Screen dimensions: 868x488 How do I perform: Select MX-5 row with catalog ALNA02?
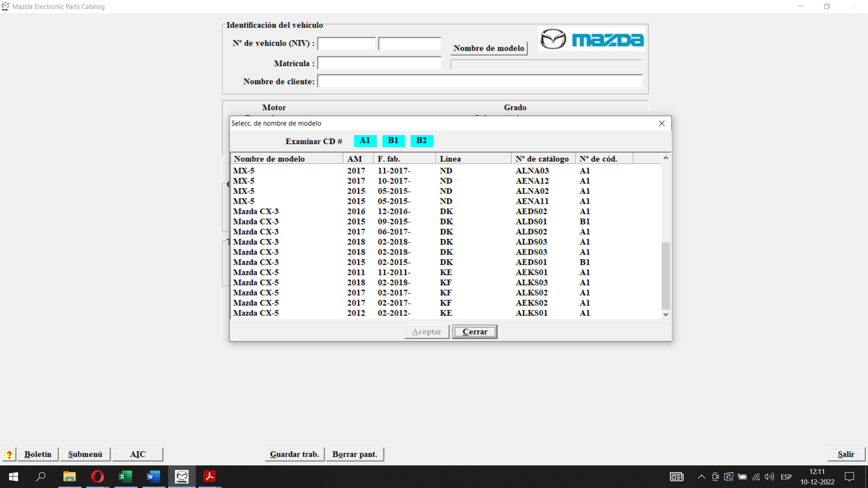446,191
